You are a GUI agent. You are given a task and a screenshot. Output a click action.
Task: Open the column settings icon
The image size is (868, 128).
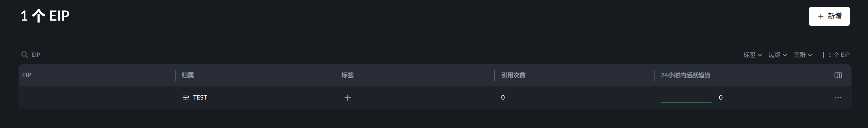[838, 75]
